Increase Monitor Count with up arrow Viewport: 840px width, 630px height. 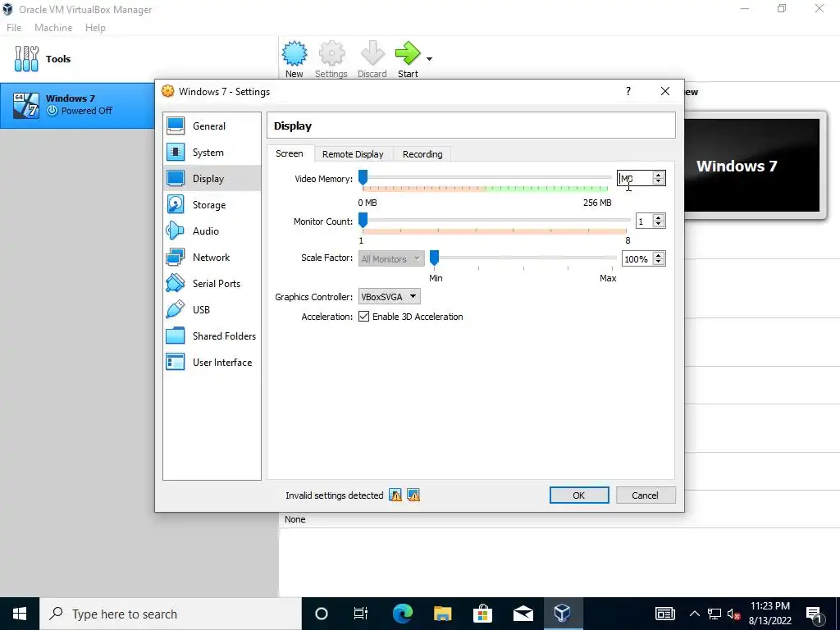coord(659,217)
